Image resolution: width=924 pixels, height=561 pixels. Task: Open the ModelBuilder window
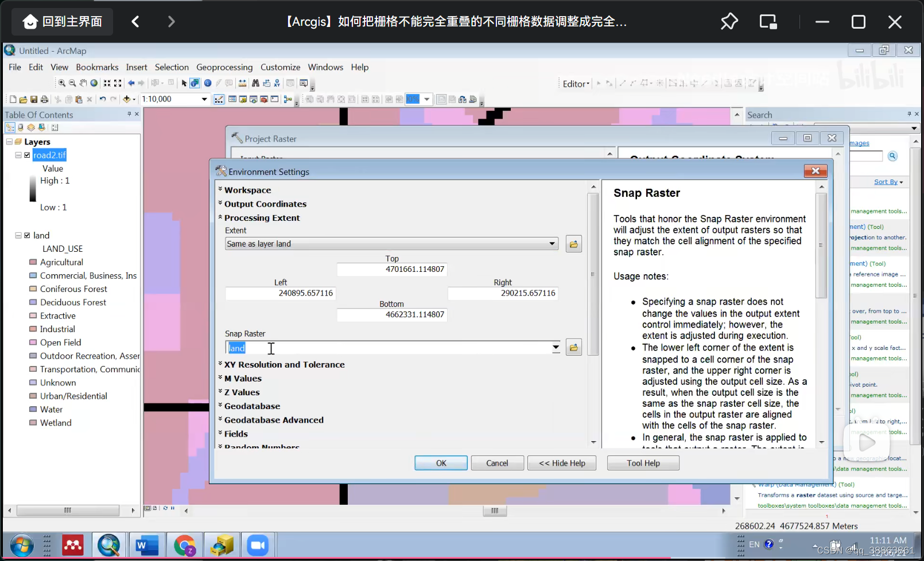[x=288, y=99]
